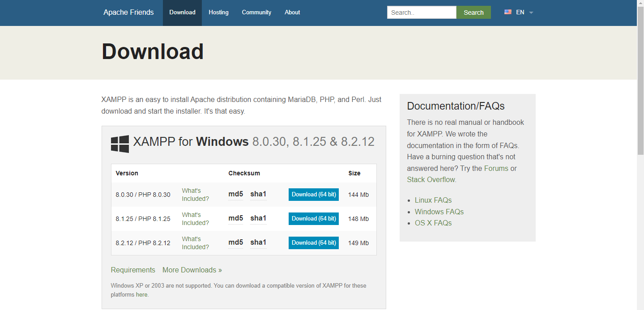
Task: Click the page vertical scrollbar thumb
Action: 640,81
